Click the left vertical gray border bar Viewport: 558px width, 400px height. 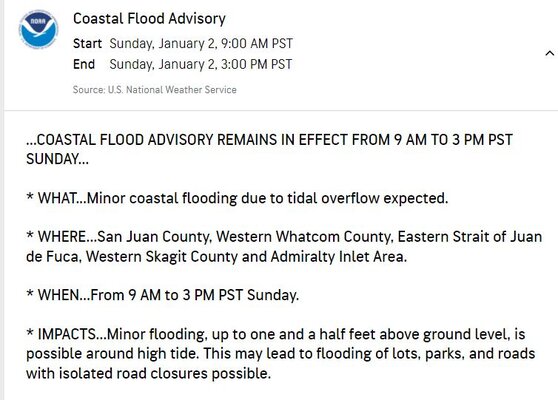coord(2,200)
